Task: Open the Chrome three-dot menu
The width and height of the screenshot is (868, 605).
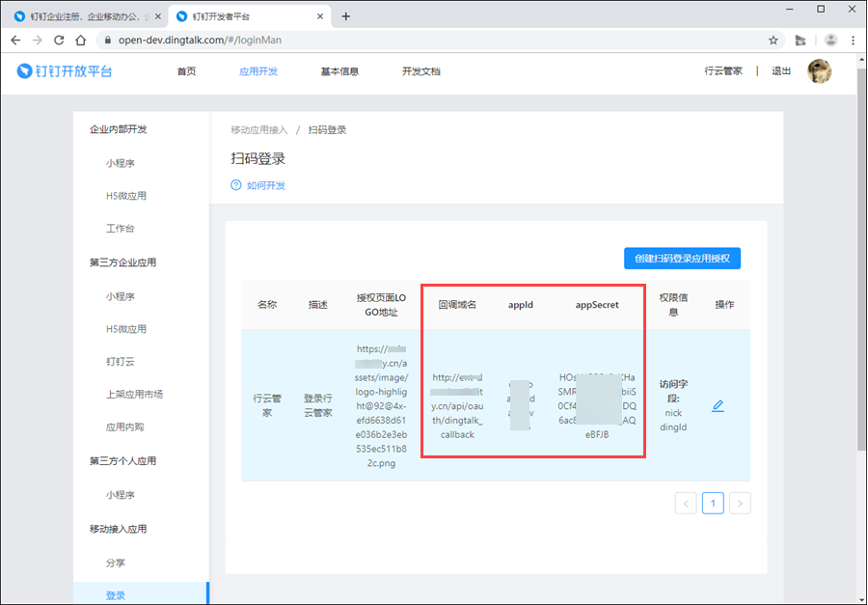Action: [853, 40]
